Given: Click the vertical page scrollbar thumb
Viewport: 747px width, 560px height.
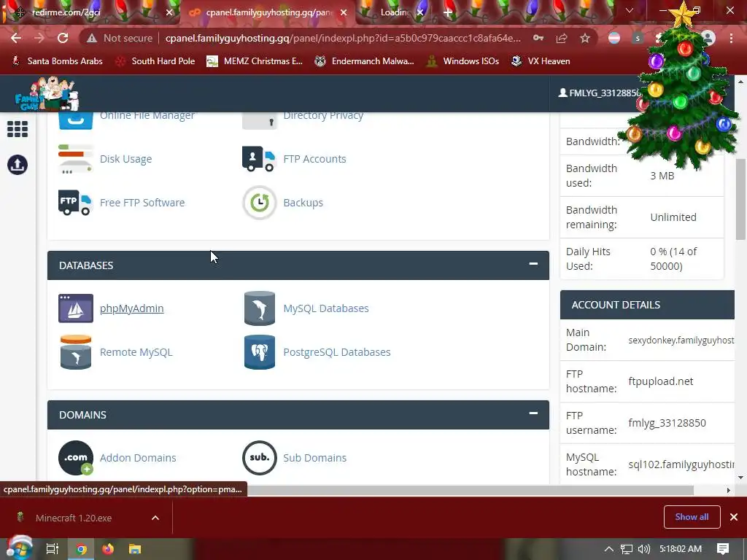Looking at the screenshot, I should (740, 200).
